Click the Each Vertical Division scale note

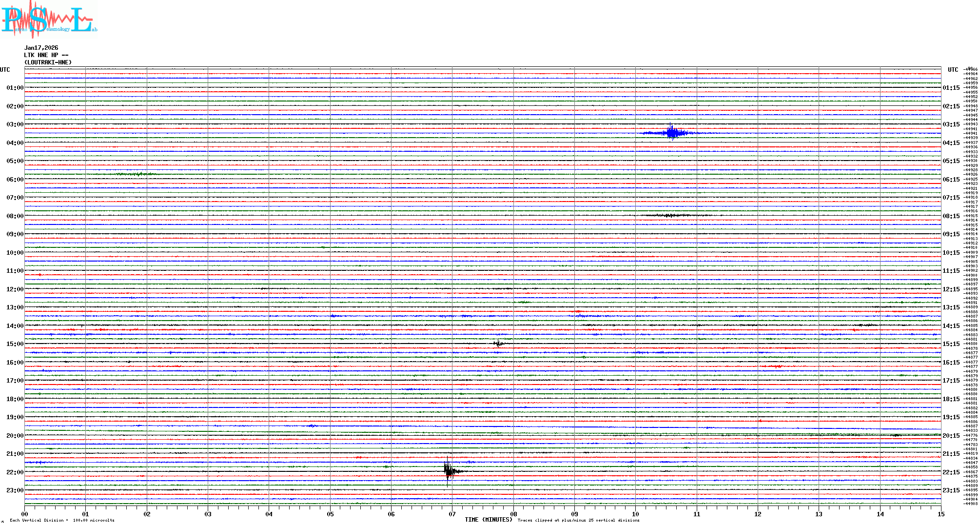(x=62, y=520)
